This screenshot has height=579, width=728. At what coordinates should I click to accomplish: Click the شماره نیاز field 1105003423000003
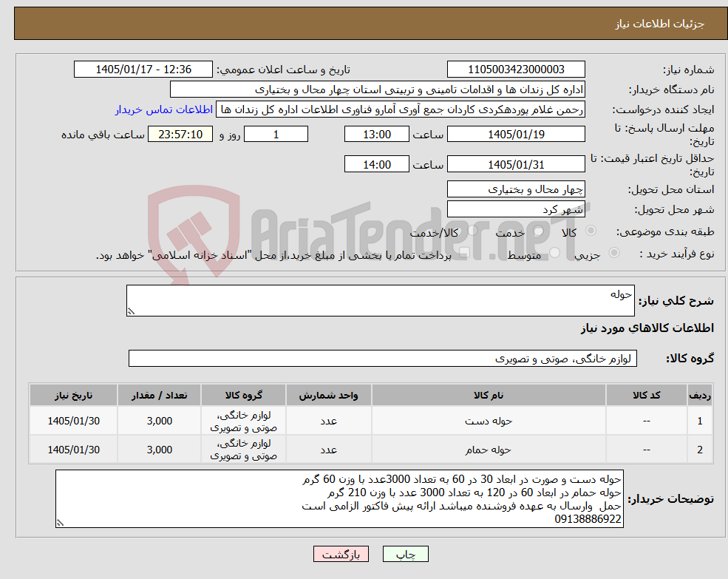coord(516,70)
